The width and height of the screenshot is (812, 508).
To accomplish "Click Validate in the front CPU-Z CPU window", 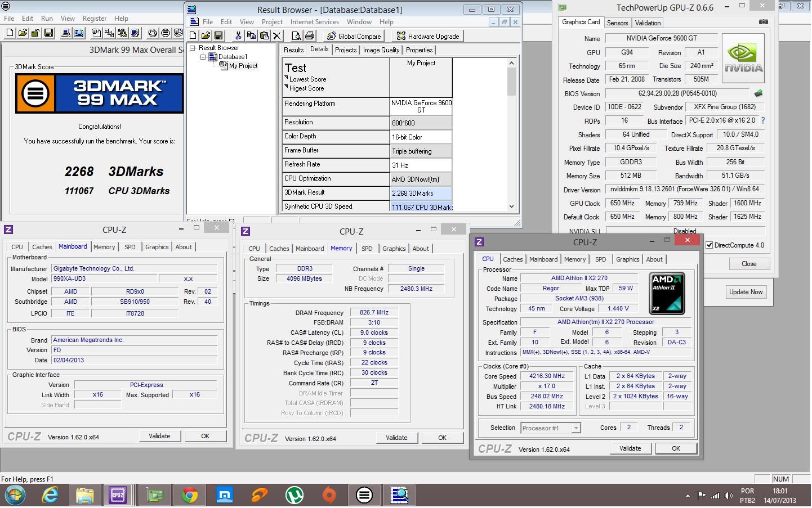I will pyautogui.click(x=630, y=448).
